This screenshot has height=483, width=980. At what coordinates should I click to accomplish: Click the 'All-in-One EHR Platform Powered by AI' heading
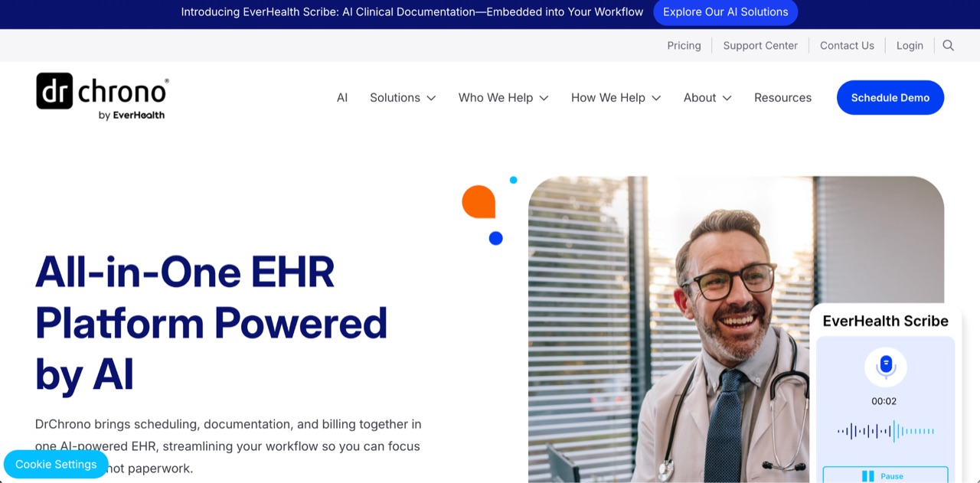click(x=211, y=323)
